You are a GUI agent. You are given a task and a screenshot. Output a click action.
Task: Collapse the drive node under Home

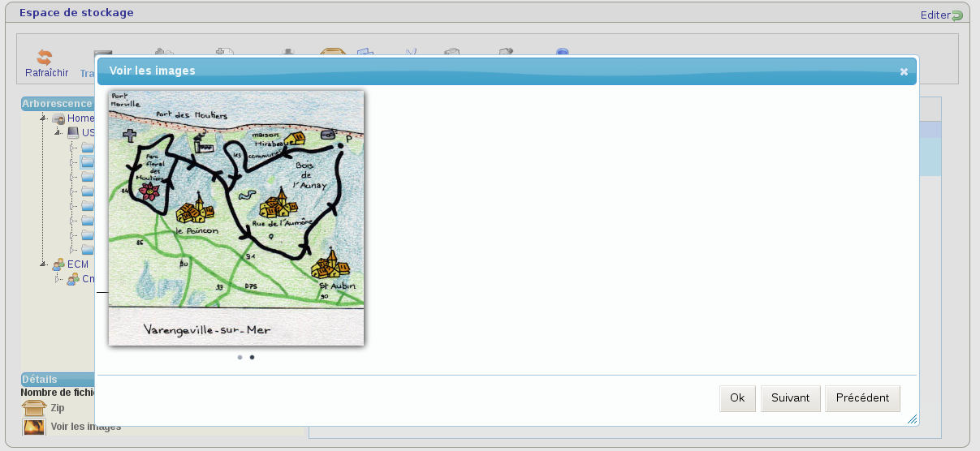[58, 132]
